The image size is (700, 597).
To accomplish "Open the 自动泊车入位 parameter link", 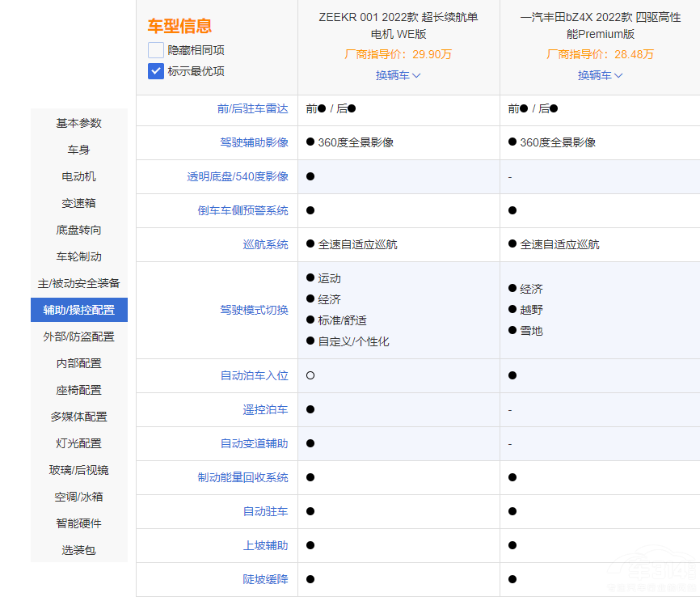I will 254,375.
